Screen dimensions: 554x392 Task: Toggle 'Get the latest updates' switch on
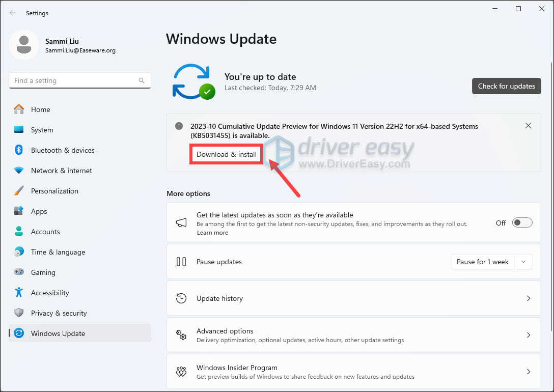522,222
